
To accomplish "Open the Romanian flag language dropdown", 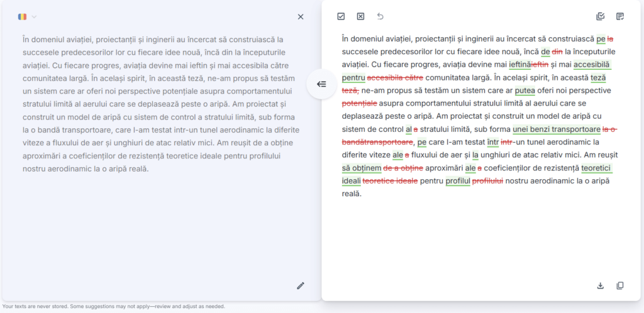I will point(23,17).
